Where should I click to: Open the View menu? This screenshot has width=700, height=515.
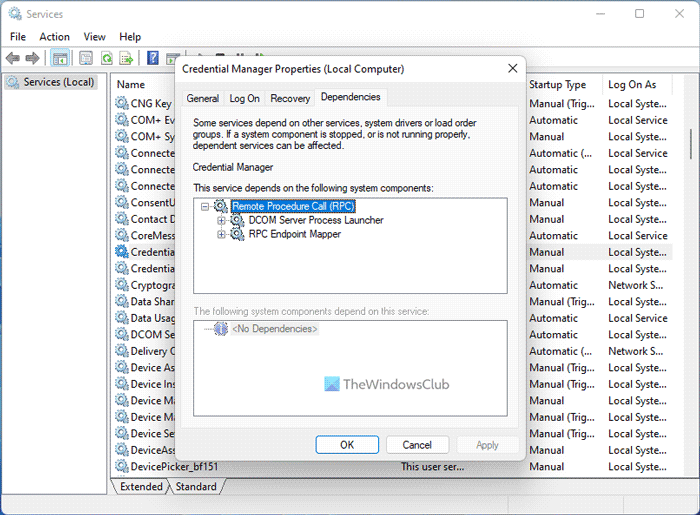click(x=95, y=37)
